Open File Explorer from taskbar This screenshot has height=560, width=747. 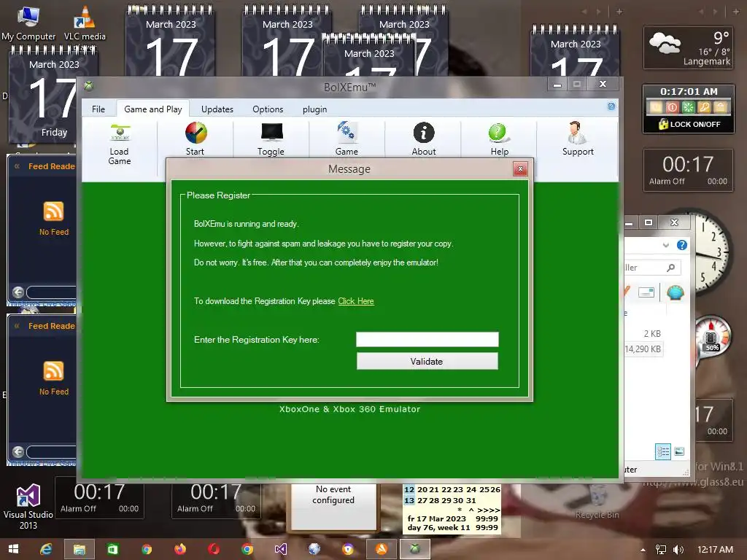tap(79, 549)
